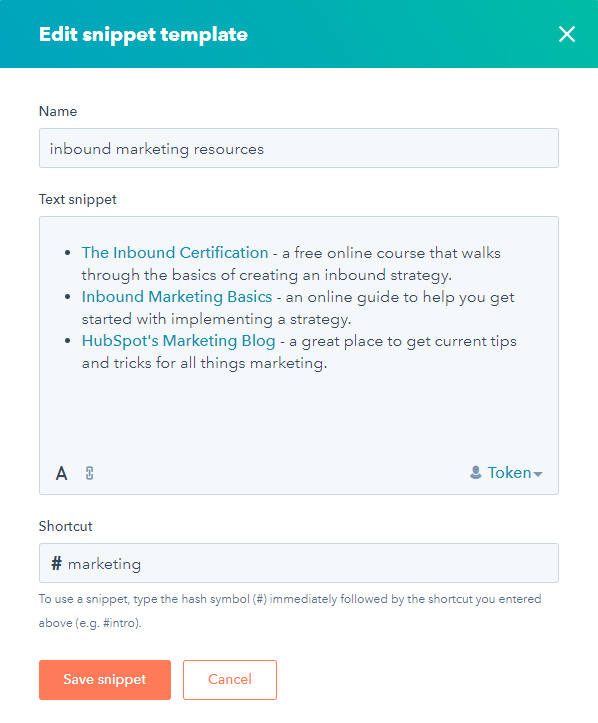Open The Inbound Certification link

[175, 253]
